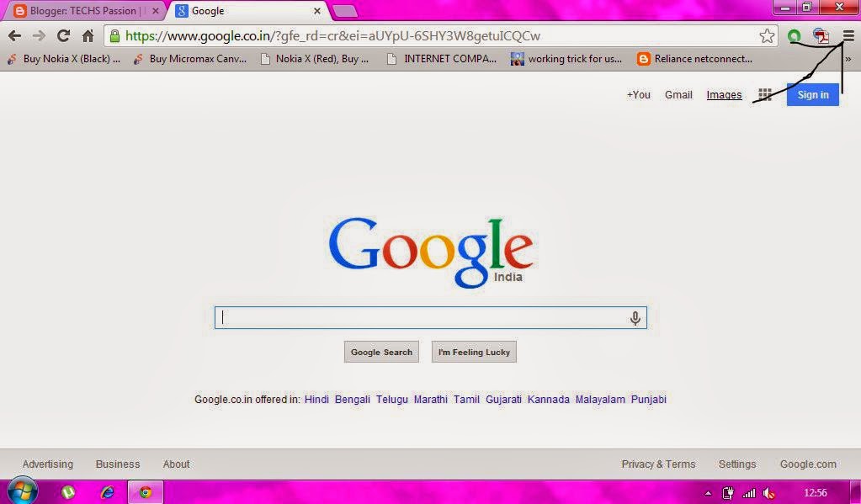
Task: Select the Chrome taskbar button
Action: tap(146, 492)
